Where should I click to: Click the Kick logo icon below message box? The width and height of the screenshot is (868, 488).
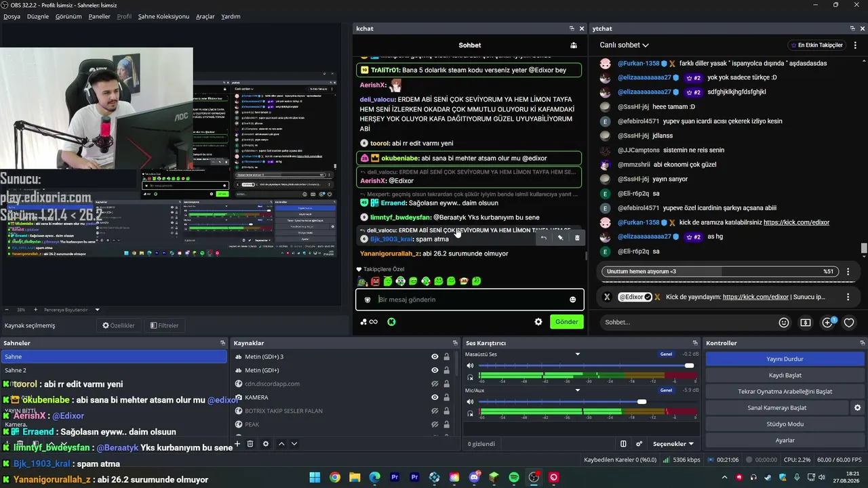tap(391, 322)
